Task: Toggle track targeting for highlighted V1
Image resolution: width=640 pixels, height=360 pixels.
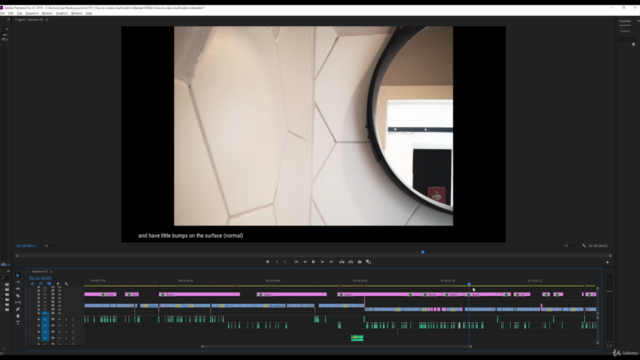Action: (45, 313)
